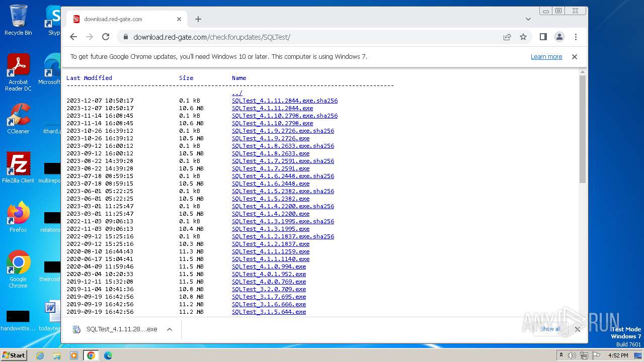Open the SQLTest_4.1.6.2448.exe.sha256 link

[x=283, y=176]
